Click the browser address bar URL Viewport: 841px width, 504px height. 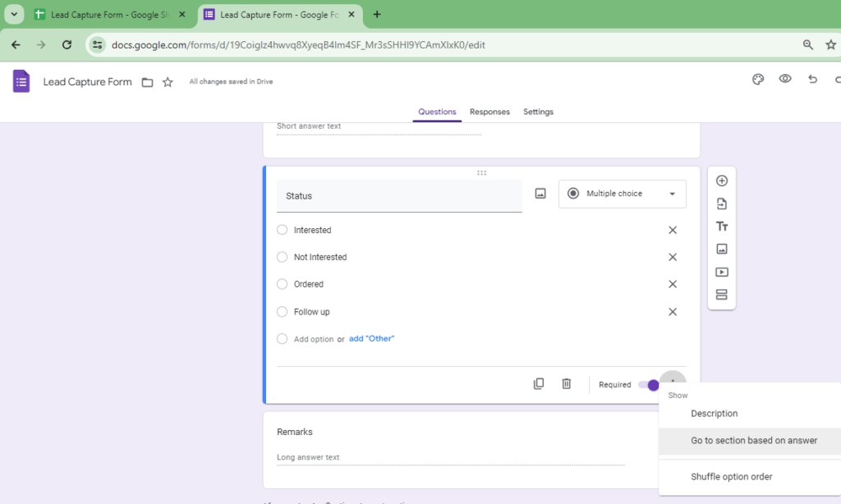(298, 45)
